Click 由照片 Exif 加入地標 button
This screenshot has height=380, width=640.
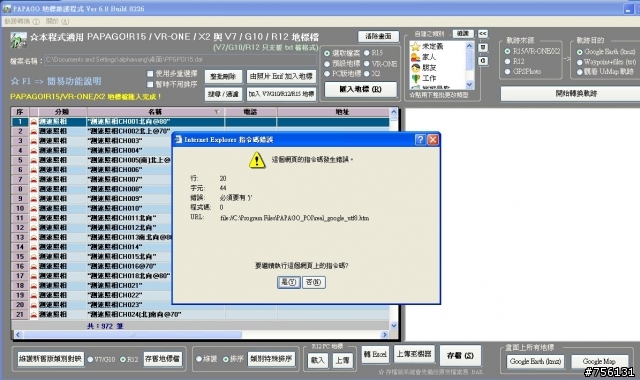(281, 76)
